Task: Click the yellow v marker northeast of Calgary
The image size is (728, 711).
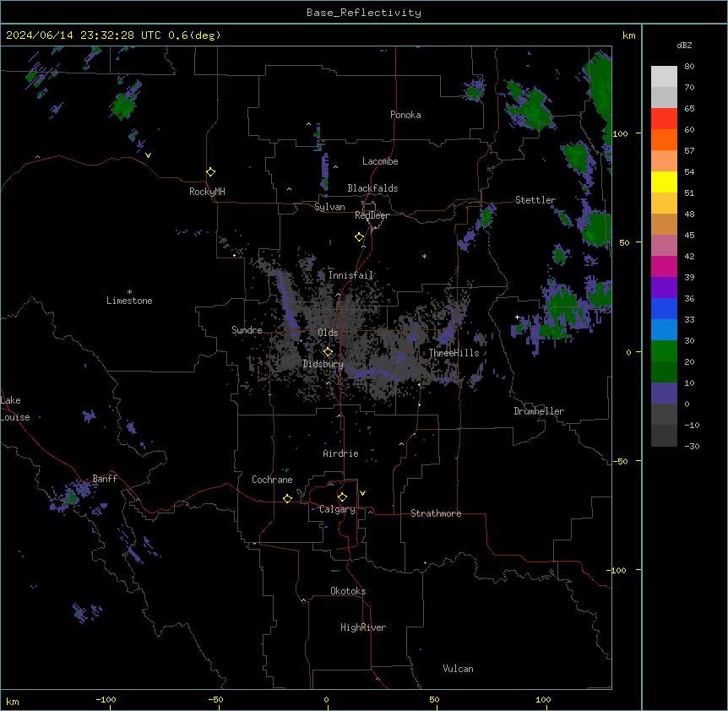Action: [x=362, y=493]
